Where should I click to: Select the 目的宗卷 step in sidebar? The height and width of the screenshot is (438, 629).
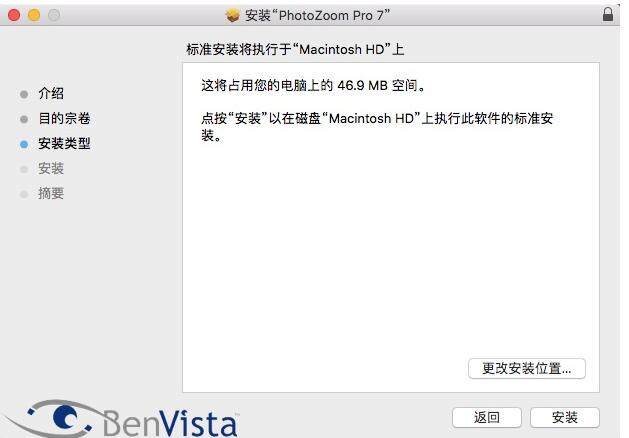[64, 118]
